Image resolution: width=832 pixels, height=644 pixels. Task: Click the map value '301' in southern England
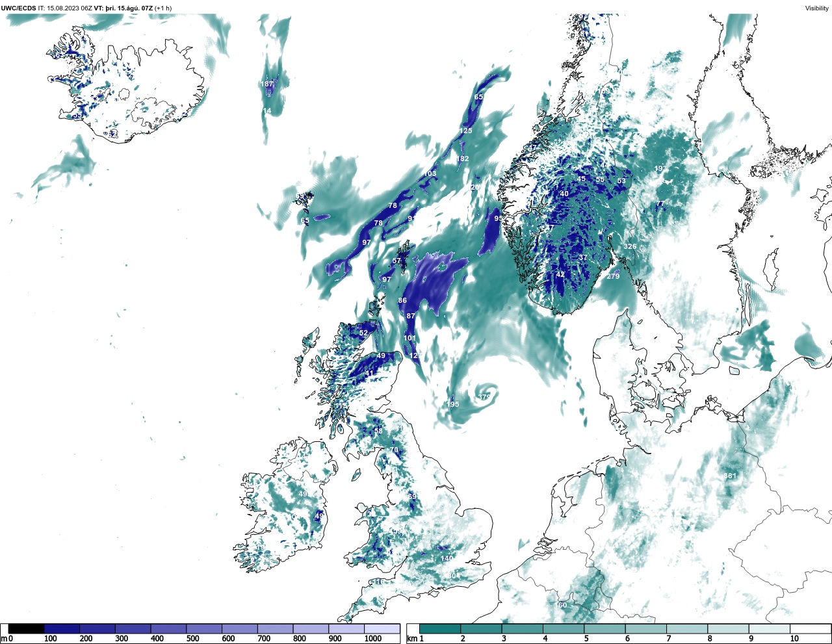pyautogui.click(x=454, y=575)
